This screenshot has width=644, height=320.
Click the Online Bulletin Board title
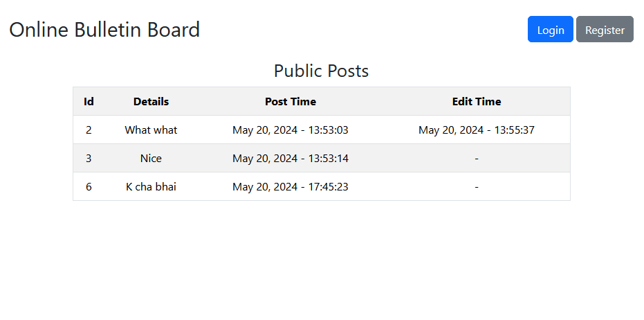104,30
